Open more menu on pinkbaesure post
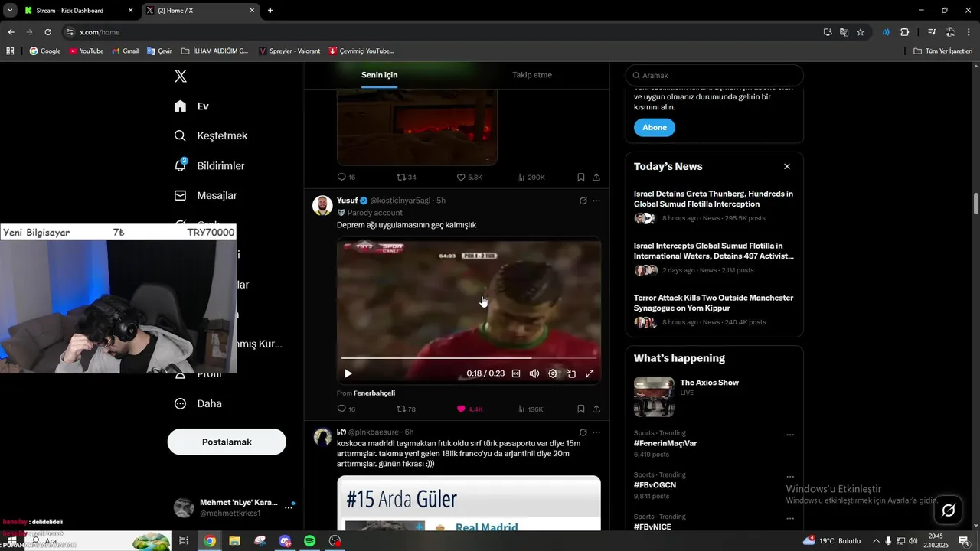Screen dimensions: 980x551 pyautogui.click(x=596, y=432)
